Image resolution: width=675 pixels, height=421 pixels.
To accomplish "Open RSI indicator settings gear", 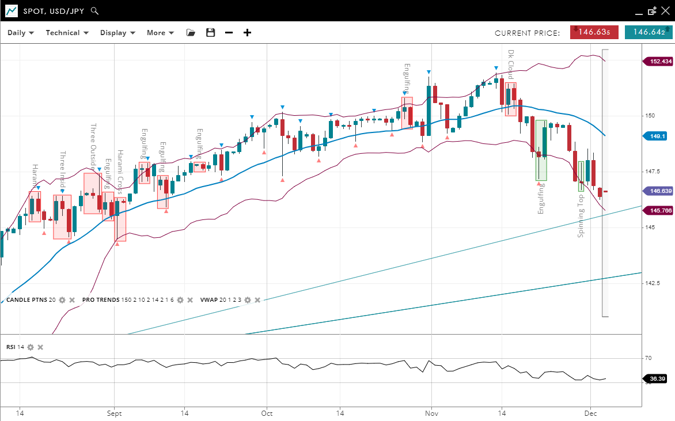I will [31, 347].
